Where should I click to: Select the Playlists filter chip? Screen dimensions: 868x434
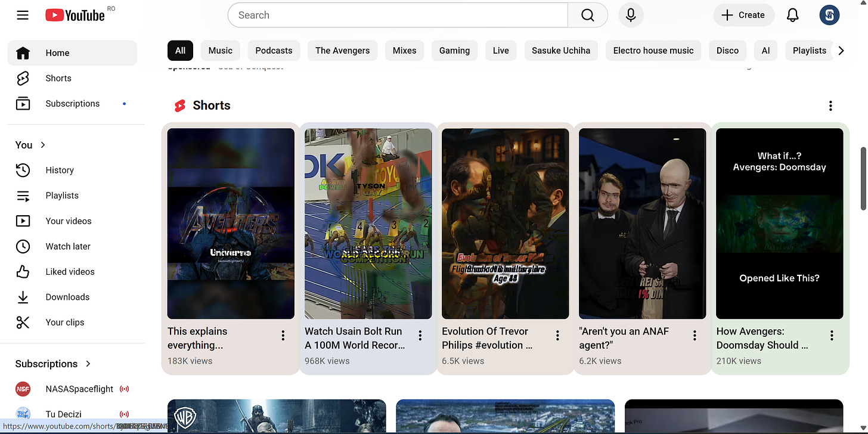point(809,51)
